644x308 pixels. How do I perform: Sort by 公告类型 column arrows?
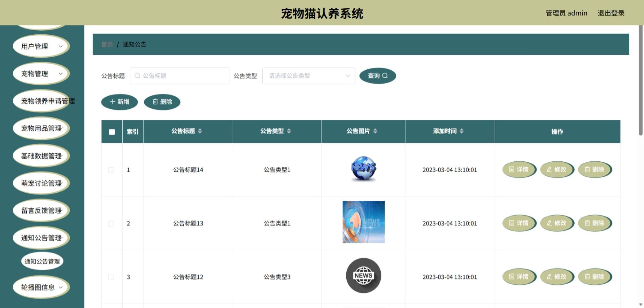coord(289,131)
